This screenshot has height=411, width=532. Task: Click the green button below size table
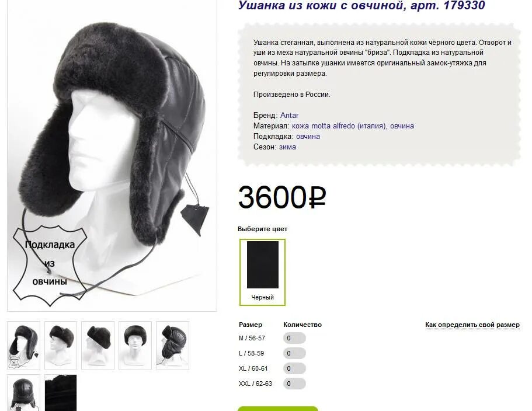277,409
